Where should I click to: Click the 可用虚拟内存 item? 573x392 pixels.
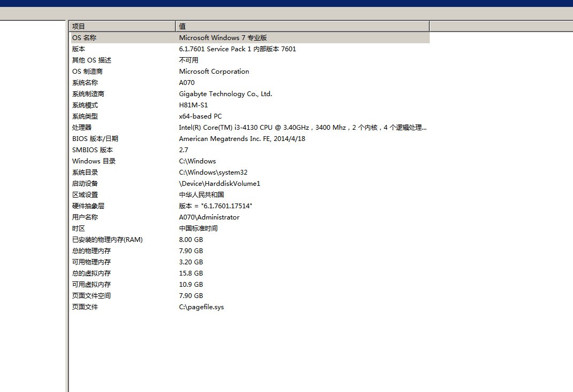pyautogui.click(x=91, y=285)
